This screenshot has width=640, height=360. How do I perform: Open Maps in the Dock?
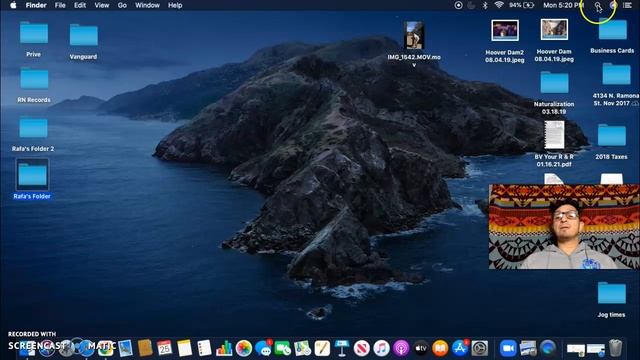302,348
